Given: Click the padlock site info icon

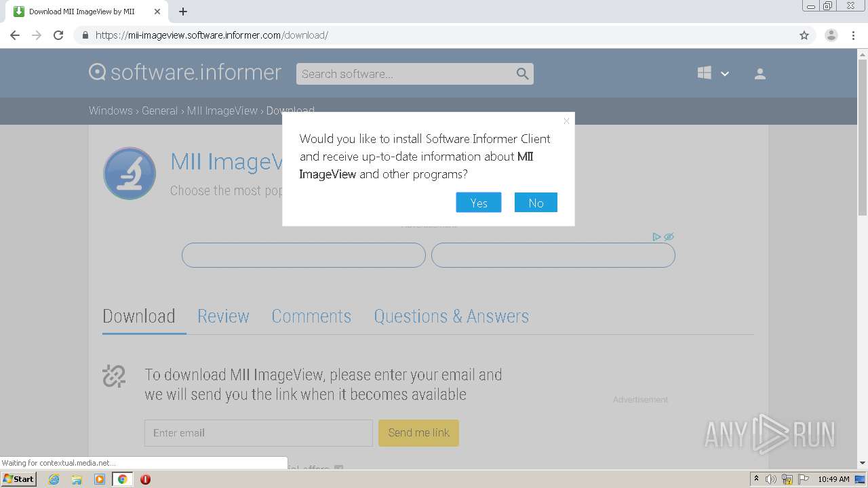Looking at the screenshot, I should pyautogui.click(x=85, y=35).
